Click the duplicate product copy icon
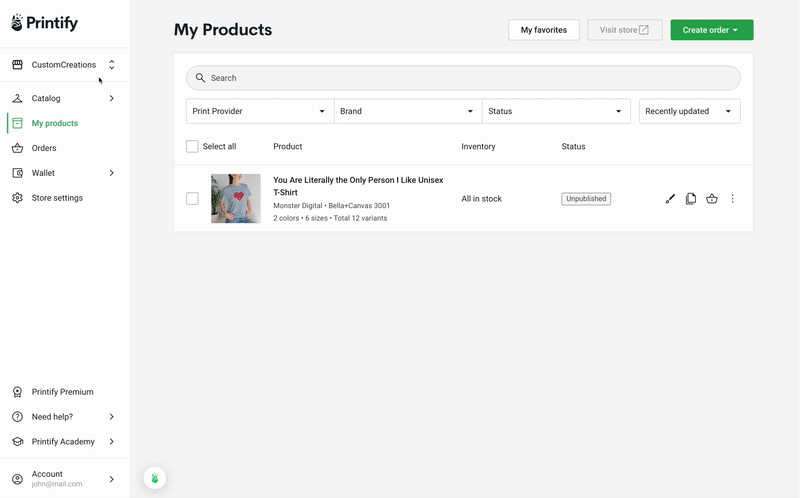The image size is (800, 498). click(691, 199)
